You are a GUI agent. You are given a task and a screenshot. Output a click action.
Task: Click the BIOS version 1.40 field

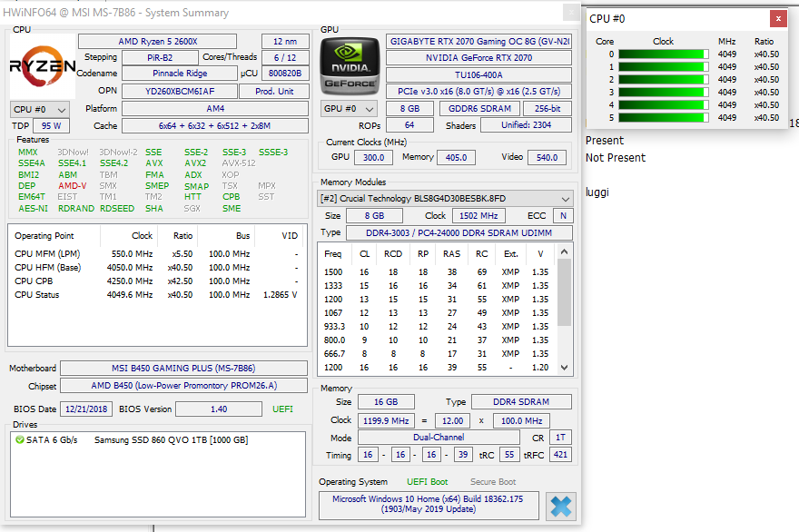[x=219, y=409]
